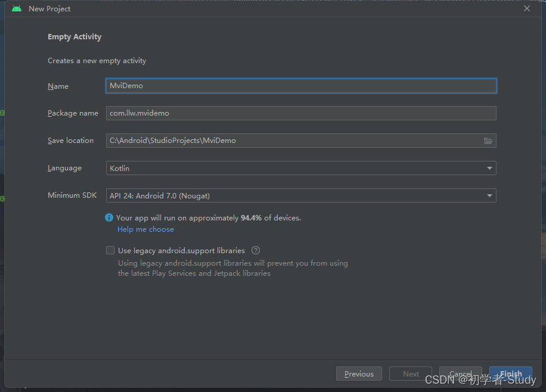The width and height of the screenshot is (546, 392).
Task: Click the Language label
Action: pyautogui.click(x=64, y=168)
